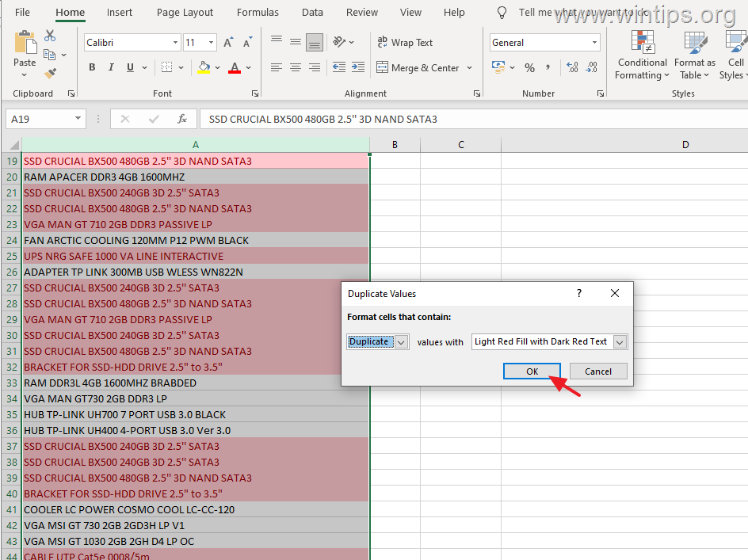Increase decimal places
748x560 pixels.
click(572, 67)
